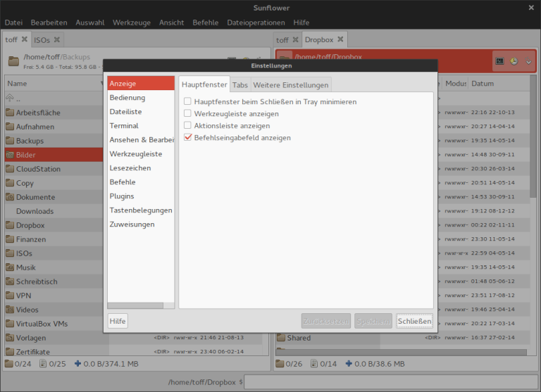Select Terminal settings category
The image size is (541, 392).
pos(141,126)
